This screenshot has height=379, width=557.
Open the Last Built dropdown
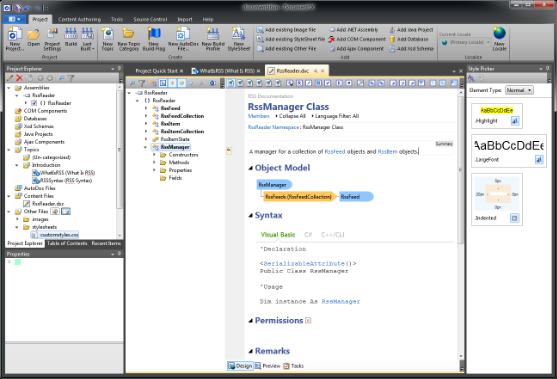coord(87,39)
